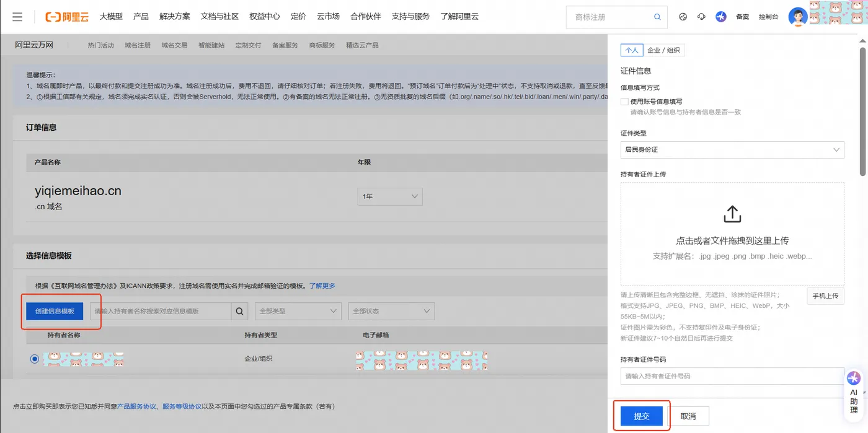This screenshot has width=868, height=433.
Task: Open the 控制台 link
Action: coord(768,17)
